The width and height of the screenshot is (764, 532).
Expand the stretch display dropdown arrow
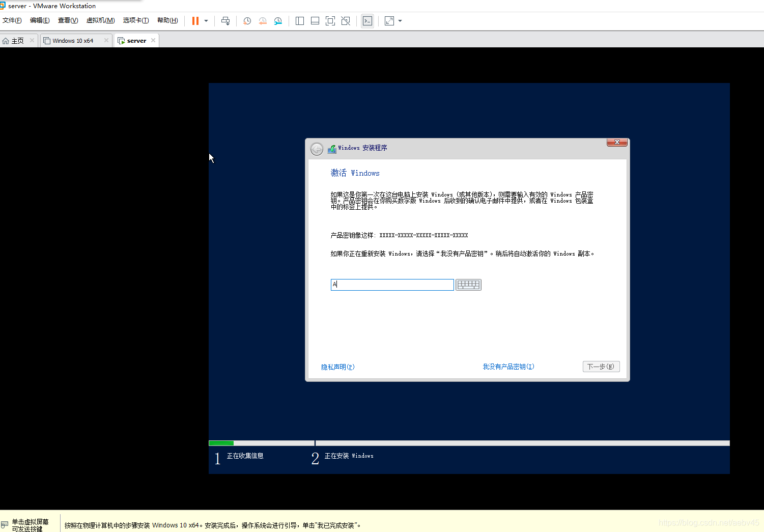pos(400,21)
